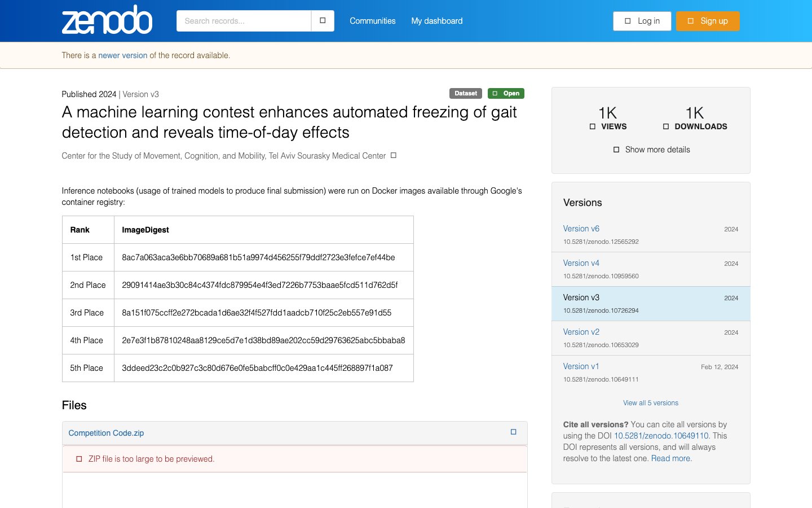This screenshot has width=812, height=508.
Task: Open Version v1 of the record
Action: 581,366
